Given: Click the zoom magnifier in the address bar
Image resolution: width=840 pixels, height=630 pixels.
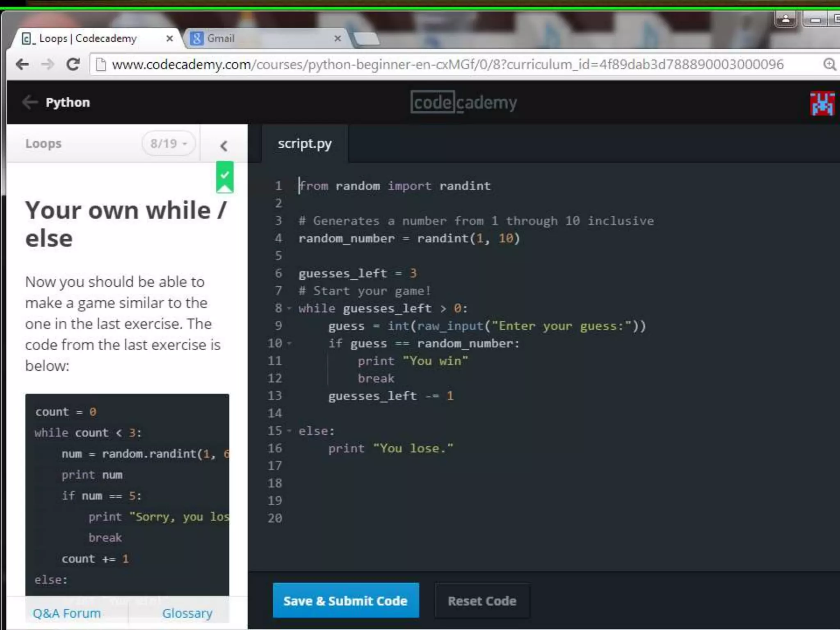Looking at the screenshot, I should 829,64.
